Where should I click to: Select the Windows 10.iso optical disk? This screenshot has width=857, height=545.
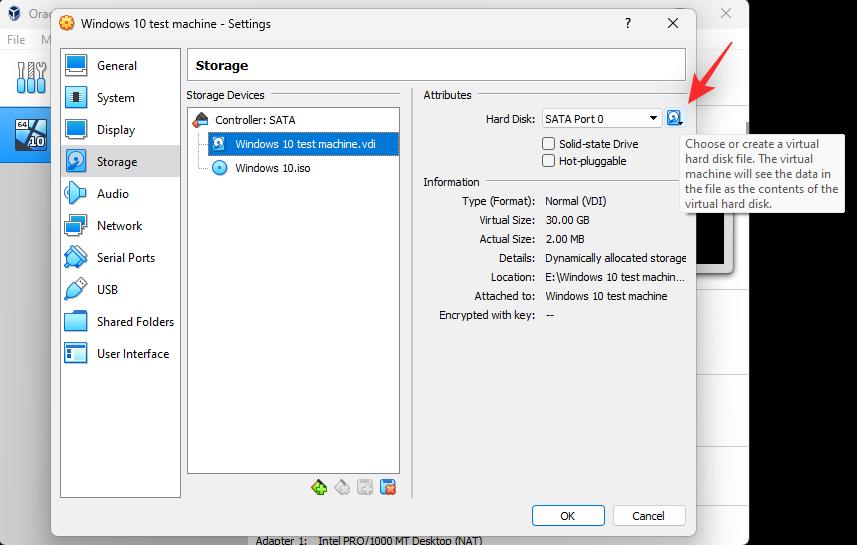coord(272,168)
